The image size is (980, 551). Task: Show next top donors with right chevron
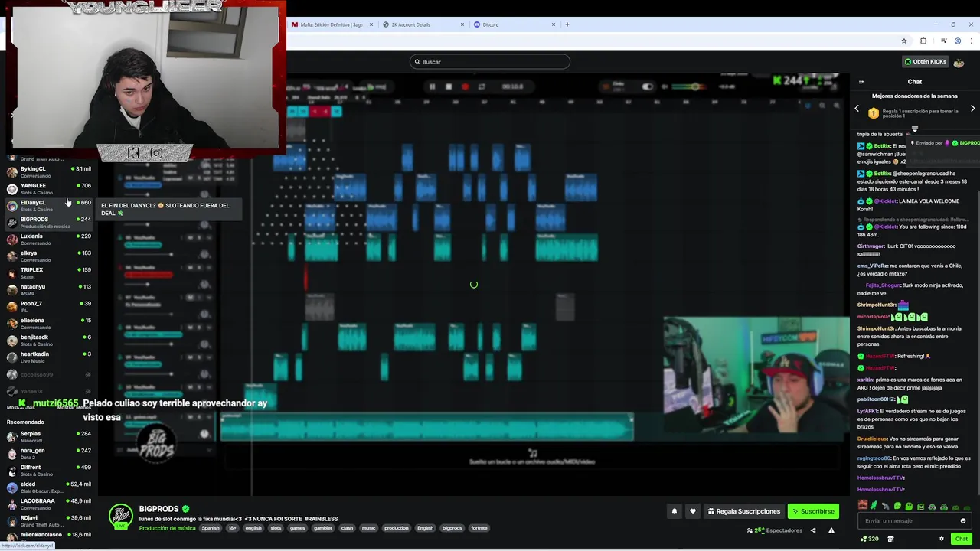(x=972, y=109)
